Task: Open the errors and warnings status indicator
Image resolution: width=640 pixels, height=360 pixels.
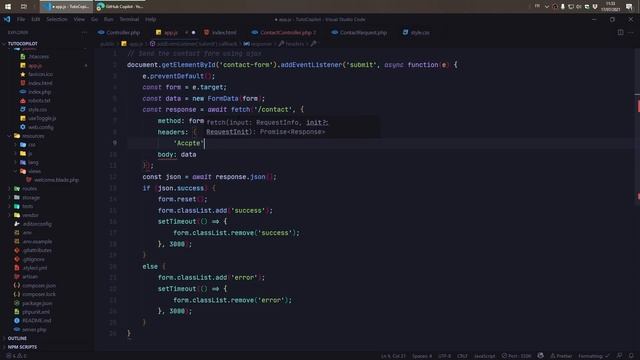Action: click(x=16, y=356)
